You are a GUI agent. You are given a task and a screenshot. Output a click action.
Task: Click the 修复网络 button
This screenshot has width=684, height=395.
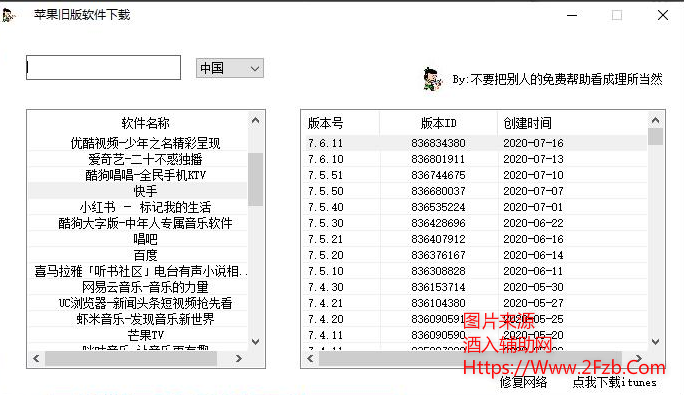(x=523, y=382)
